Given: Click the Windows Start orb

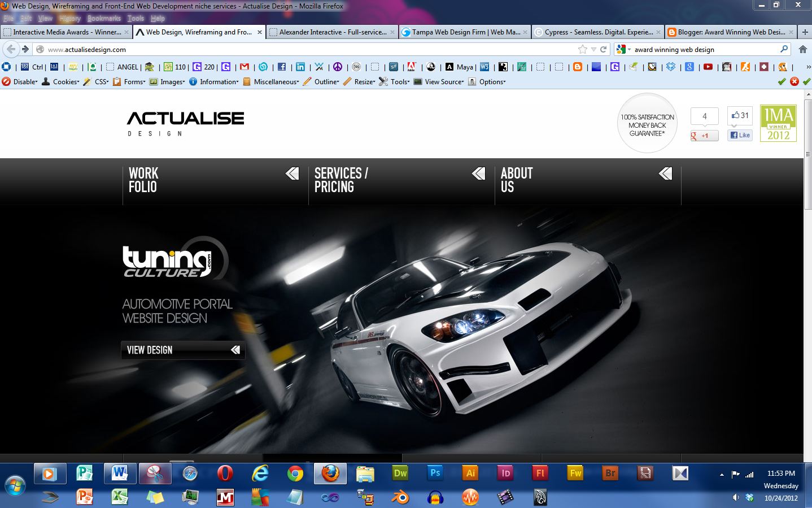Looking at the screenshot, I should 15,486.
